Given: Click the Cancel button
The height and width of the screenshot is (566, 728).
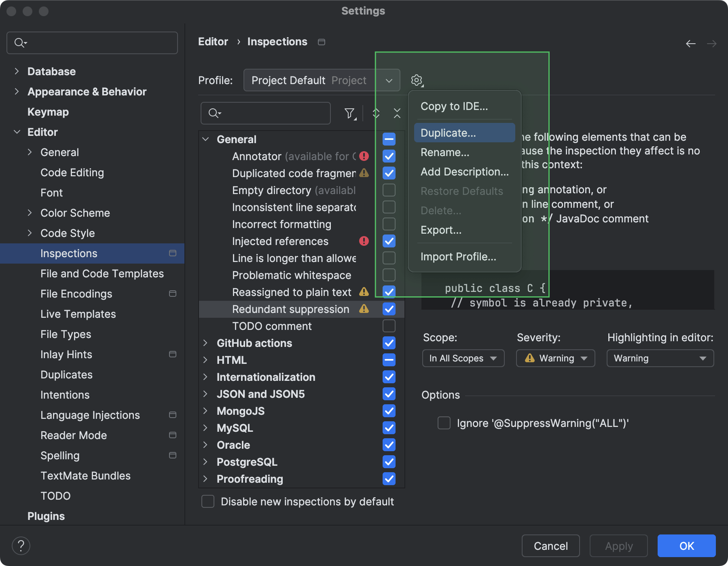Looking at the screenshot, I should click(550, 546).
